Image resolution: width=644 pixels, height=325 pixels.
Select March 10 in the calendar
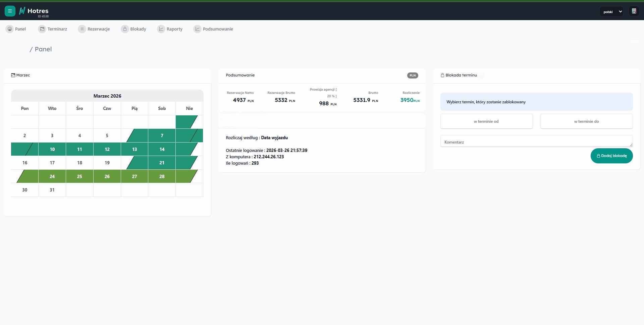point(52,149)
